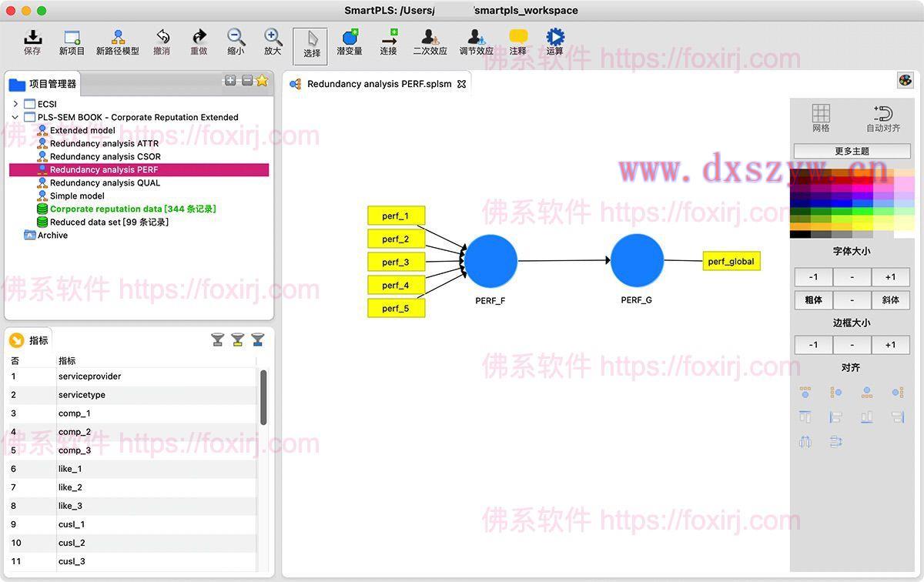This screenshot has width=924, height=582.
Task: Select the like_2 indicator row
Action: pyautogui.click(x=132, y=487)
